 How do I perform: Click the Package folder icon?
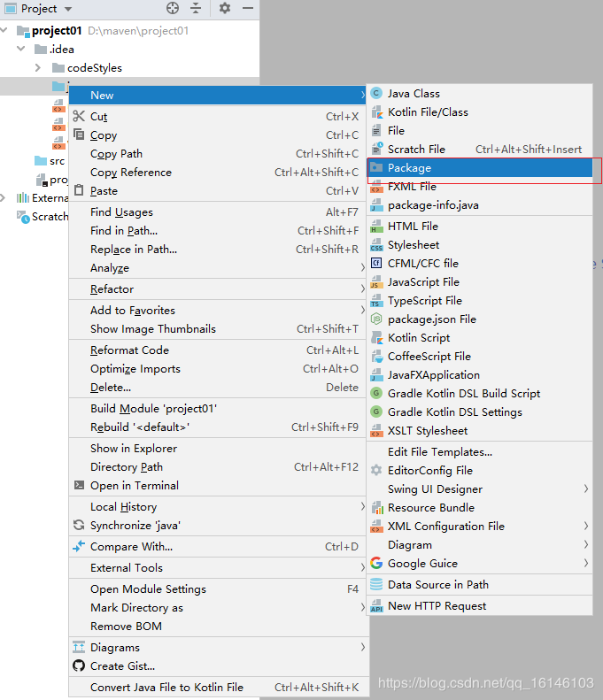(376, 167)
